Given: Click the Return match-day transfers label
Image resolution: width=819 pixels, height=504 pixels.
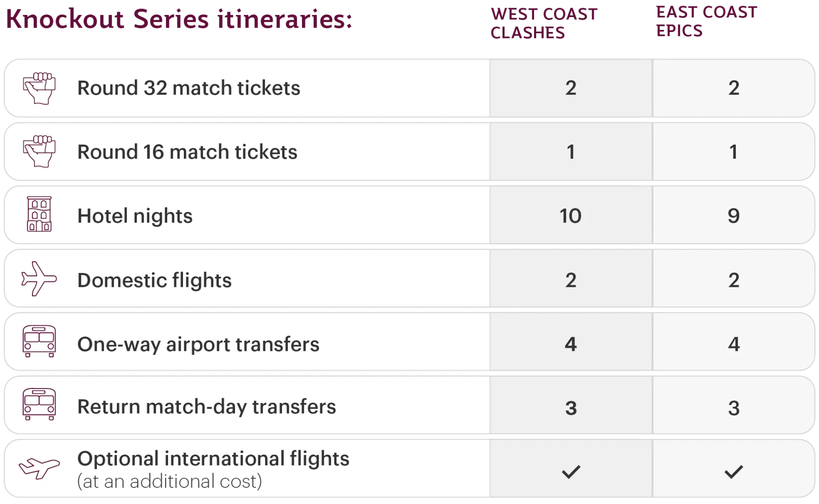Looking at the screenshot, I should pos(206,407).
